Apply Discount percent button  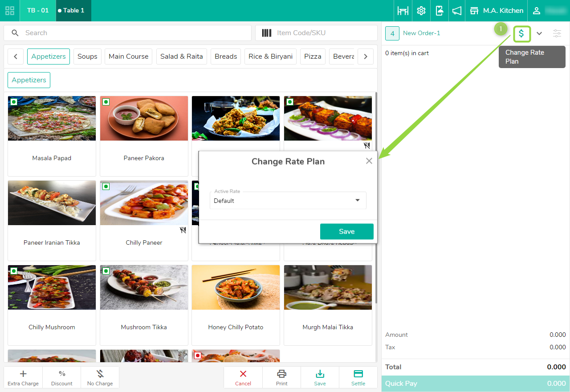pyautogui.click(x=62, y=377)
